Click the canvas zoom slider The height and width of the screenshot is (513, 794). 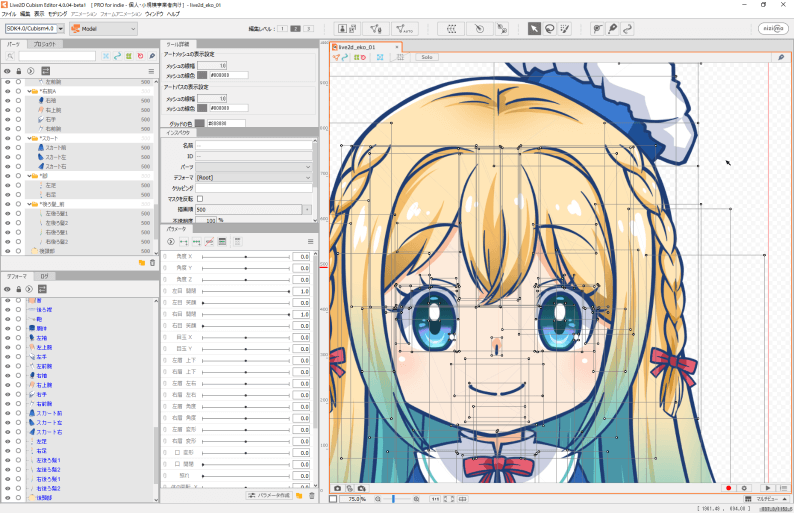(x=397, y=499)
